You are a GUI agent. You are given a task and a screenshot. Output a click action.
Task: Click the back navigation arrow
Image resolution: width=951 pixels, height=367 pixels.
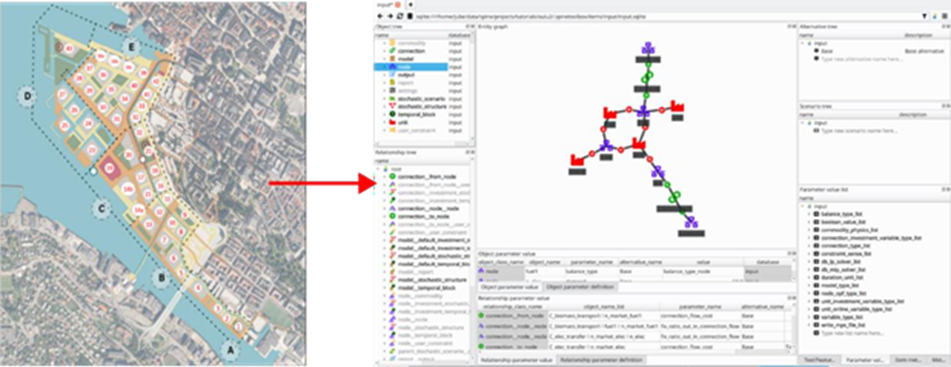pos(380,16)
